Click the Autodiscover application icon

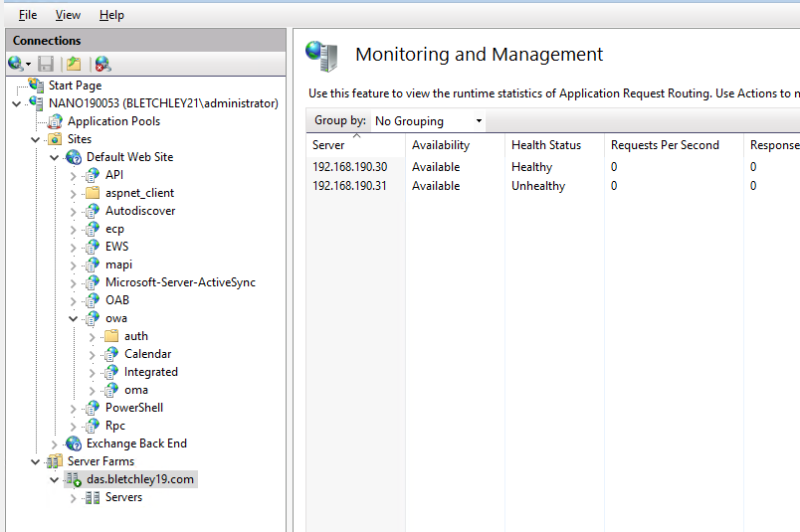[93, 211]
